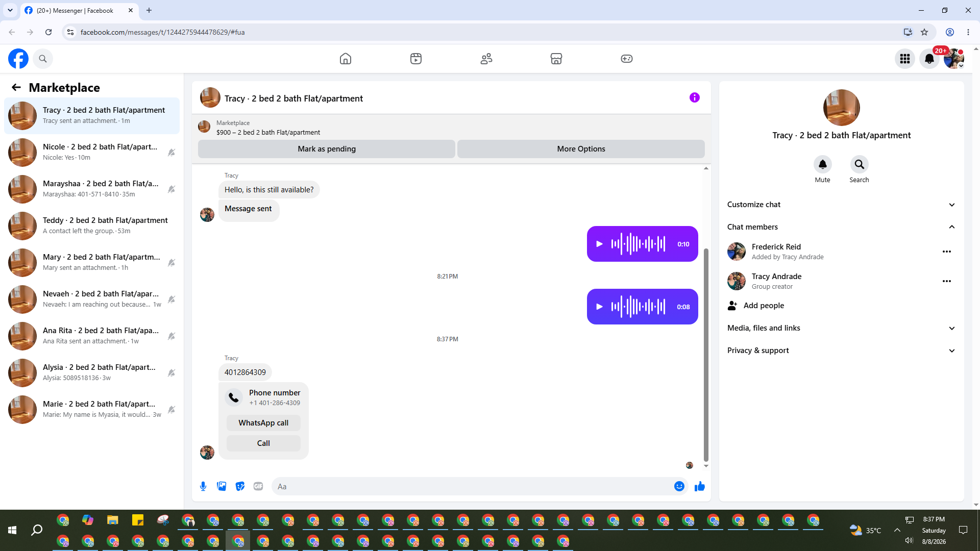This screenshot has height=551, width=980.
Task: Open More Options for the listing
Action: [581, 149]
